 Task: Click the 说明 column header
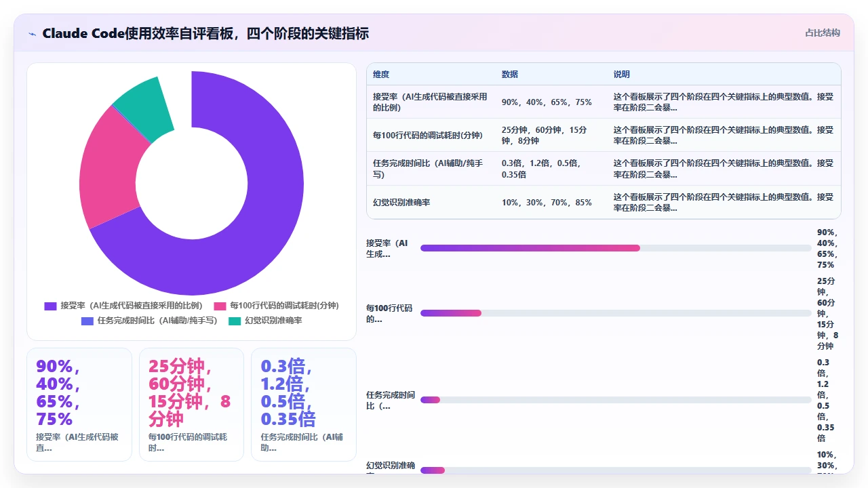(x=622, y=75)
